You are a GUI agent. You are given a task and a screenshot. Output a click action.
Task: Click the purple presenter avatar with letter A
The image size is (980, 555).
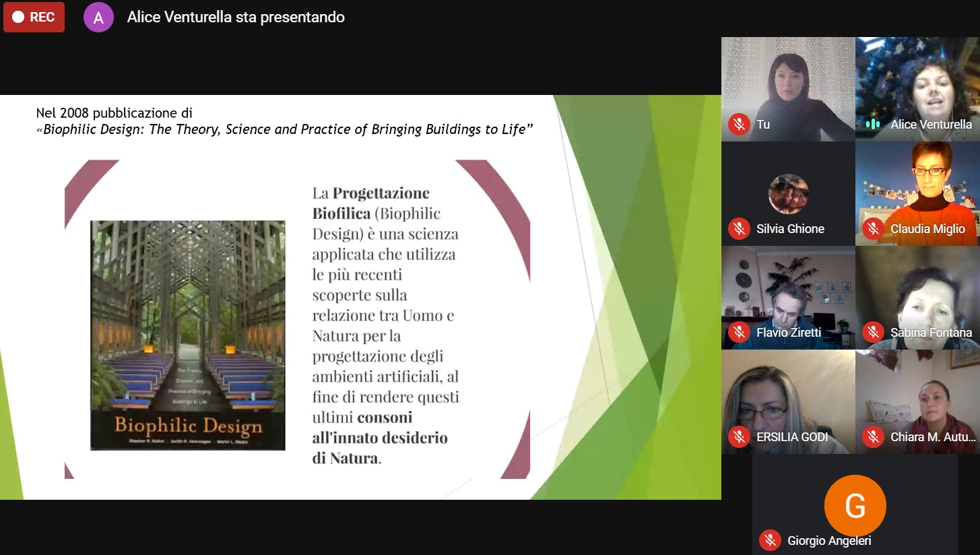coord(98,18)
